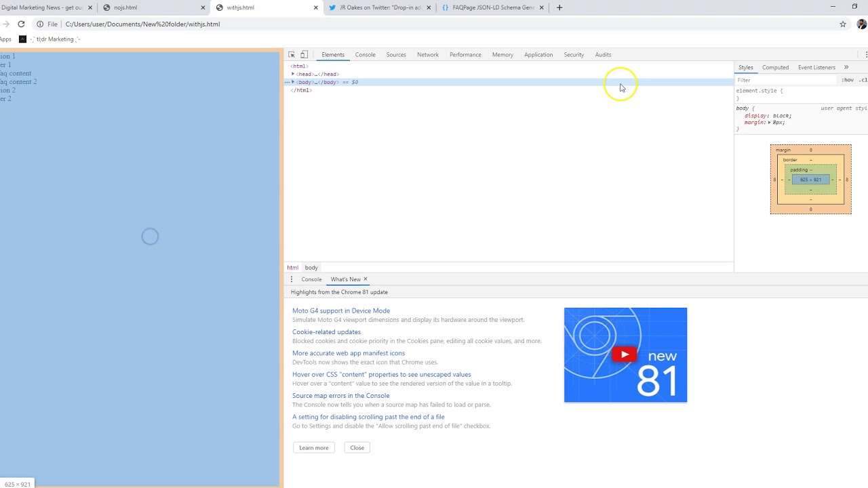868x488 pixels.
Task: Toggle the :hov element state button
Action: 848,80
